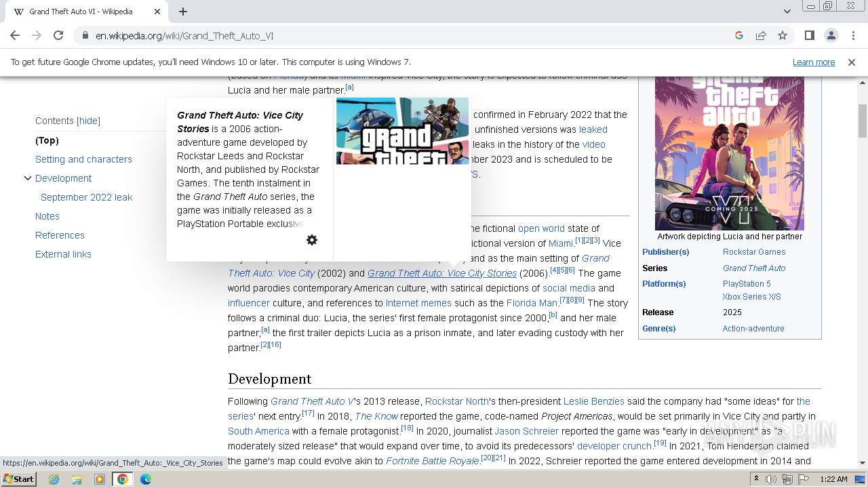Screen dimensions: 868x488
Task: Go to Setting and characters section
Action: click(x=83, y=159)
